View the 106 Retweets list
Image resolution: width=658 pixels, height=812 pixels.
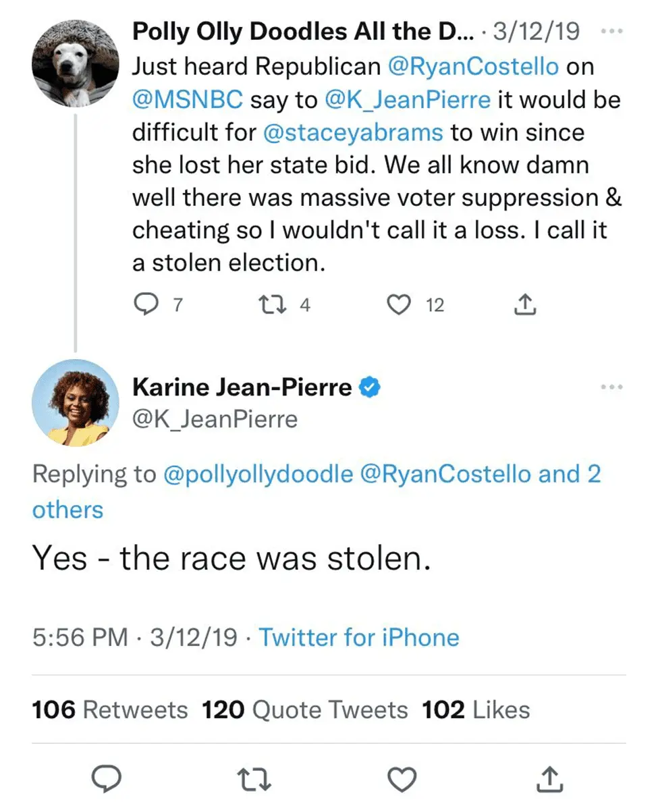[x=109, y=709]
